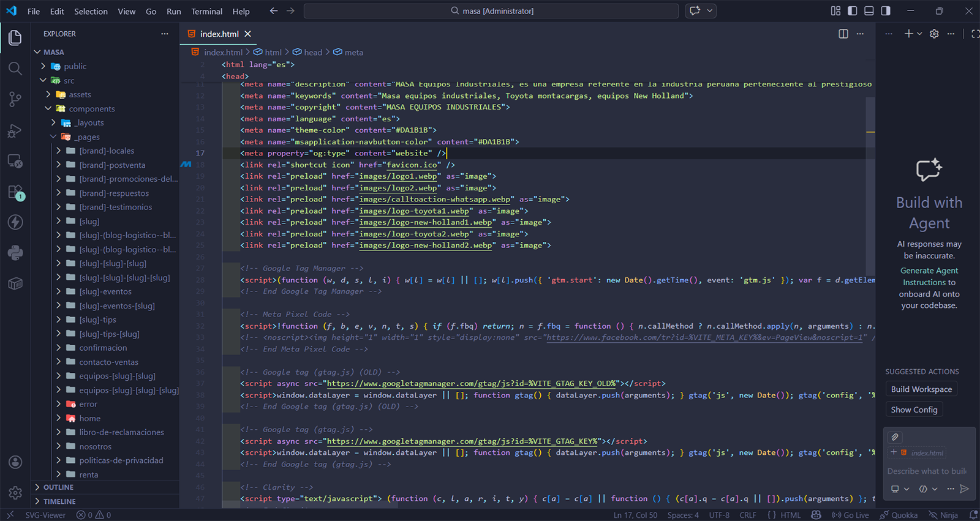Click the Build Workspace suggested action
Image resolution: width=980 pixels, height=521 pixels.
[x=921, y=389]
